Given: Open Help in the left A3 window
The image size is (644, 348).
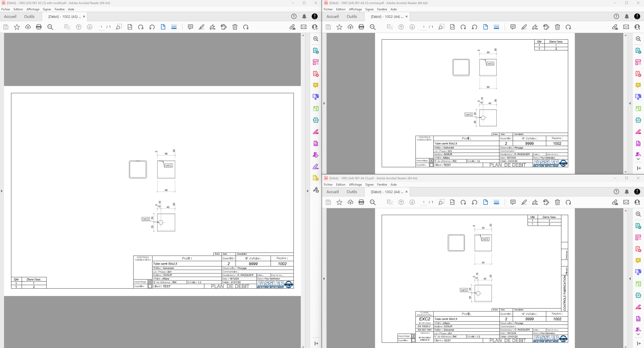Looking at the screenshot, I should [x=294, y=16].
